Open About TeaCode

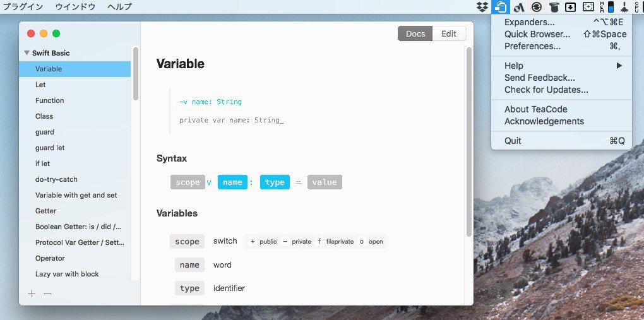(x=561, y=109)
